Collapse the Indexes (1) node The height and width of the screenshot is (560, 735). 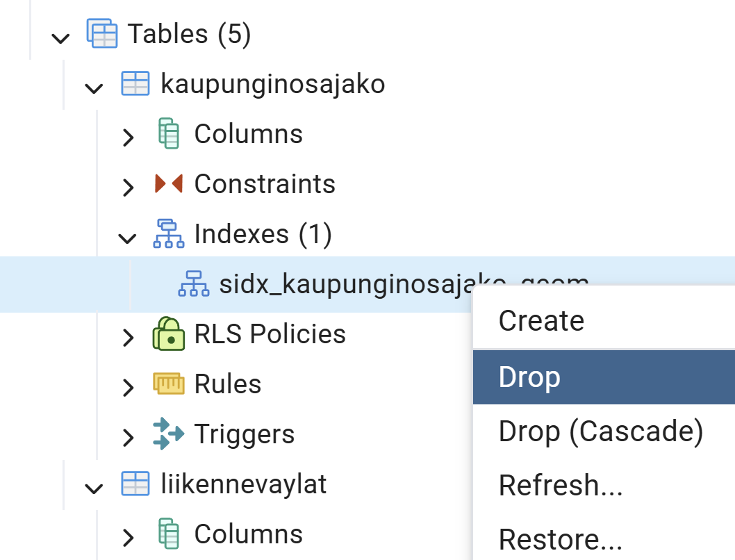point(127,237)
